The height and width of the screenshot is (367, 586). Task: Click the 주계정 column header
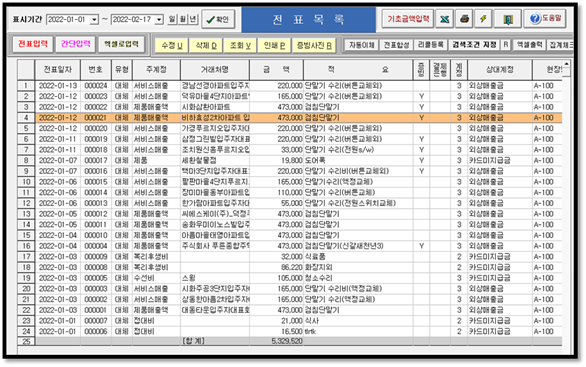(x=156, y=70)
